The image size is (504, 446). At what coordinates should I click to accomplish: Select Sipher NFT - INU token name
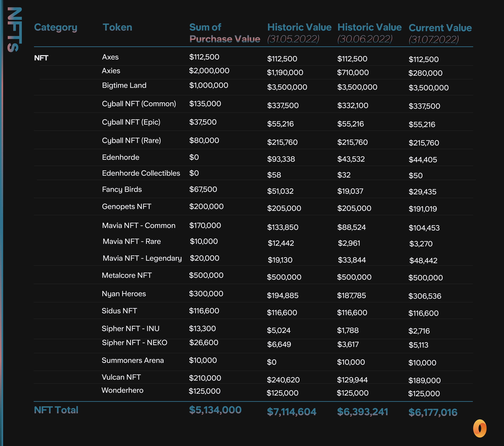coord(130,328)
